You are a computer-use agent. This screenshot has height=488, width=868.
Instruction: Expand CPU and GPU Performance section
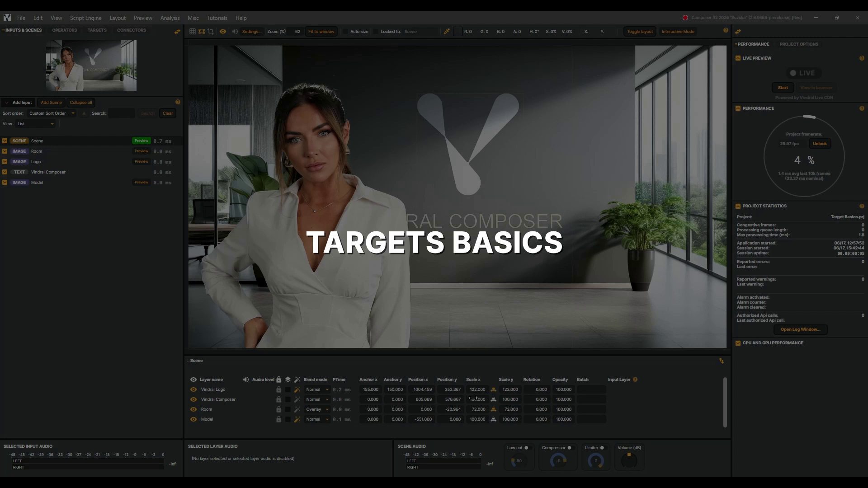(x=738, y=343)
